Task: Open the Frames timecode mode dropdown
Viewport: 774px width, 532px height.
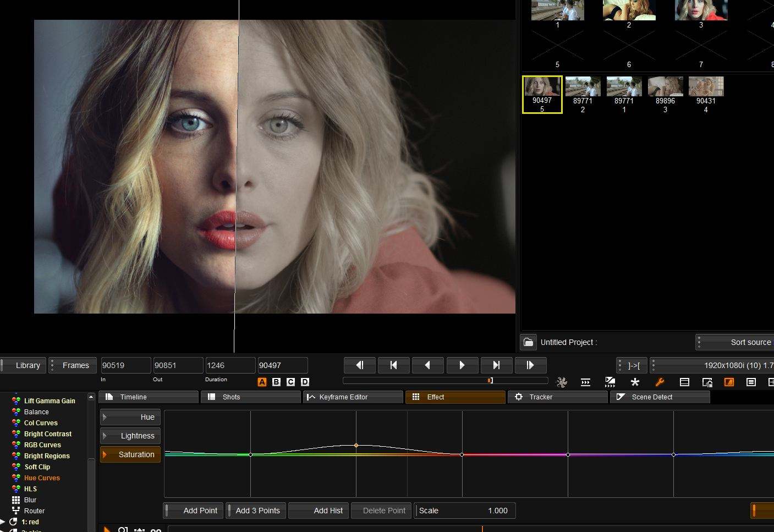Action: pyautogui.click(x=73, y=365)
